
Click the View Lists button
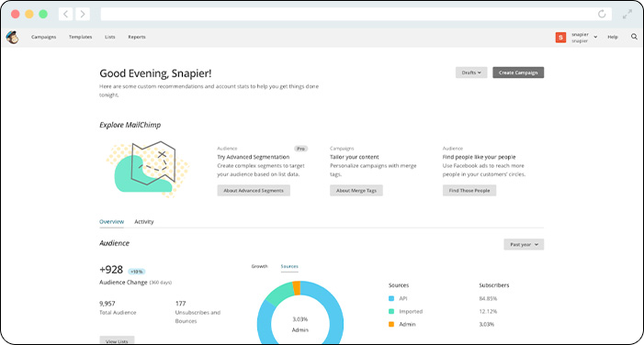coord(117,340)
